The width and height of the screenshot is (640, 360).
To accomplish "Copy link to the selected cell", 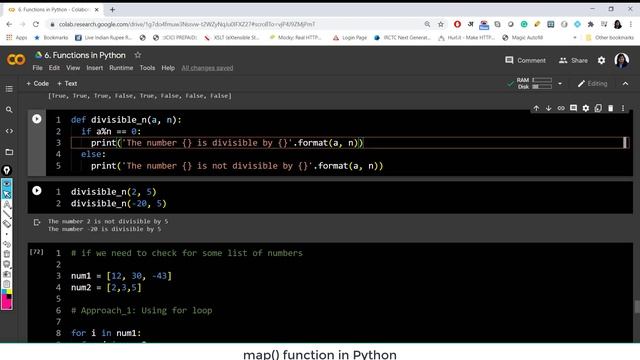I will coord(561,108).
